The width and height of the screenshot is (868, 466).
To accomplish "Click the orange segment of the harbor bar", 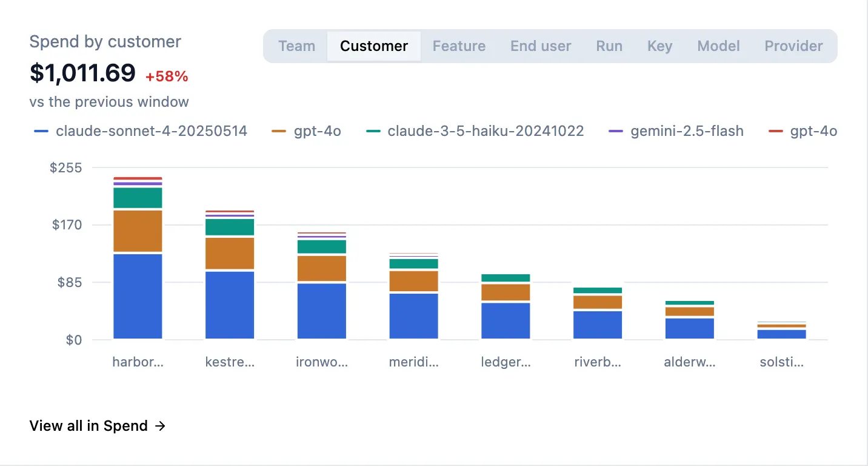I will (138, 231).
